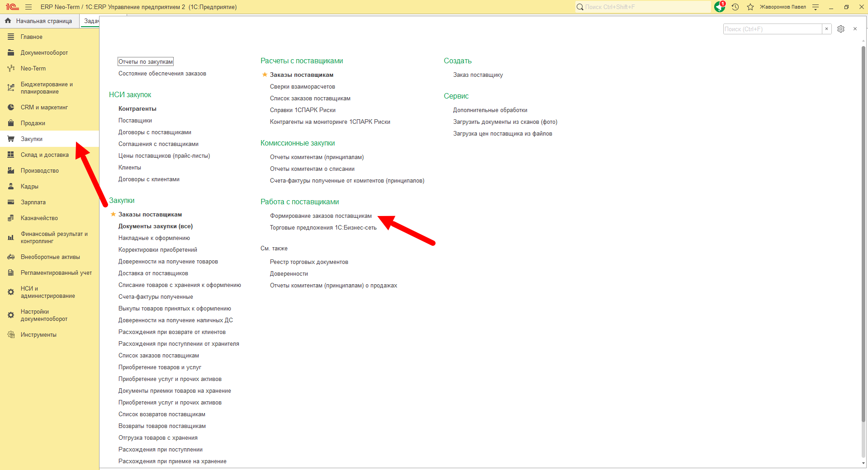Toggle favorite star for Заказы поставщикам in Закупки
The image size is (868, 470).
[x=113, y=214]
